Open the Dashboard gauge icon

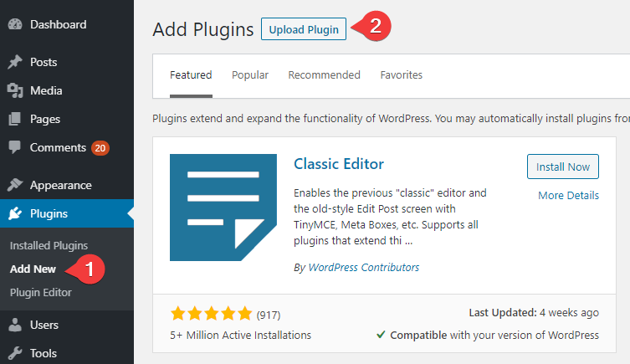[x=15, y=24]
